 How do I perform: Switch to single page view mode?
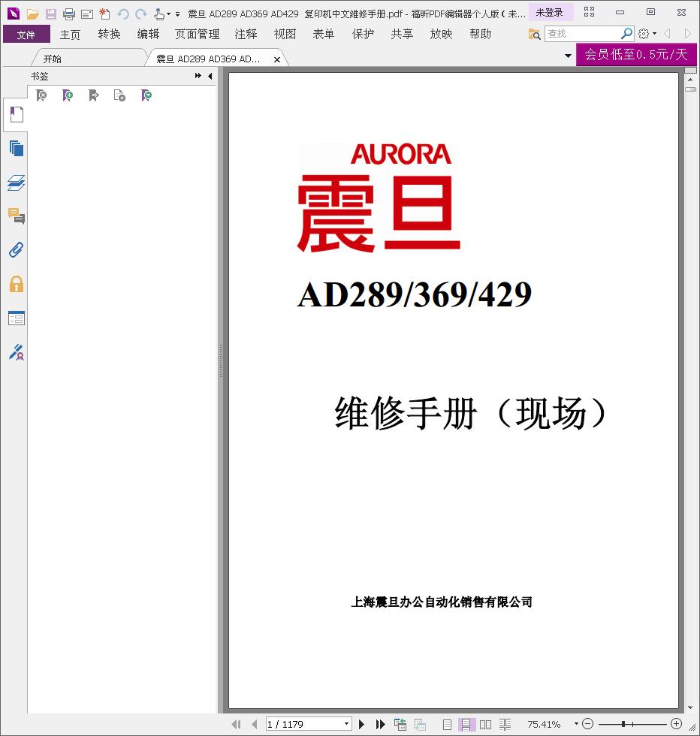(447, 724)
